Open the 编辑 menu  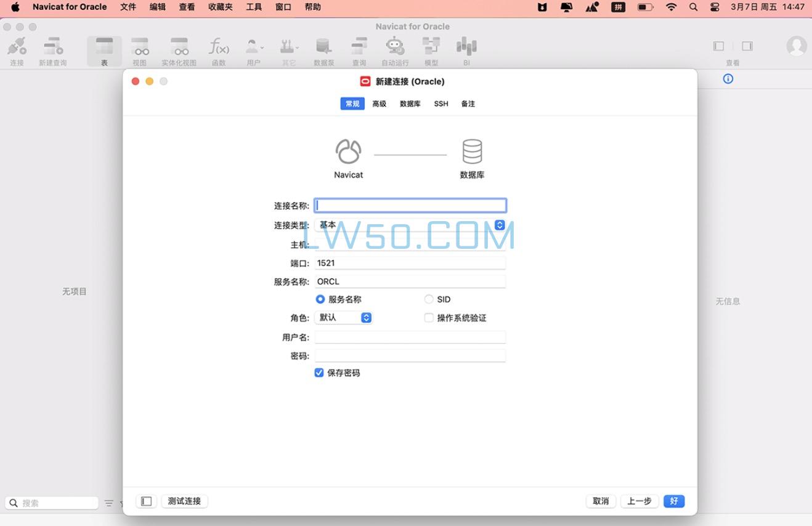[x=158, y=7]
